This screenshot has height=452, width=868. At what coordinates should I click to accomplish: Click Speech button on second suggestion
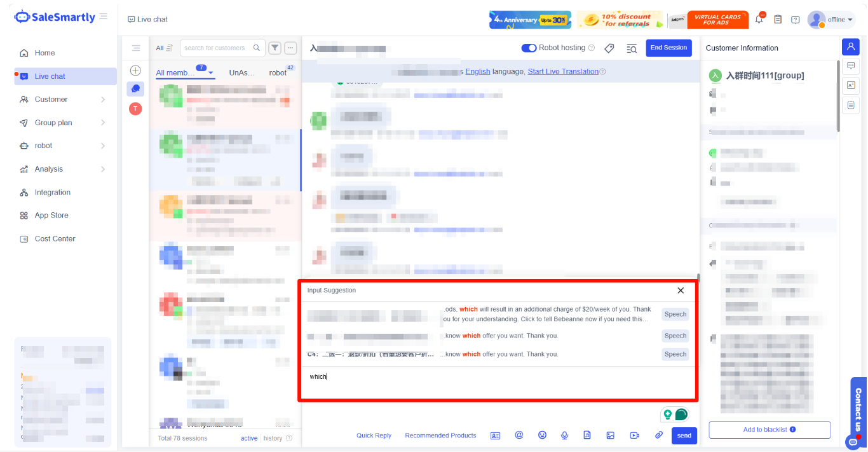click(675, 336)
